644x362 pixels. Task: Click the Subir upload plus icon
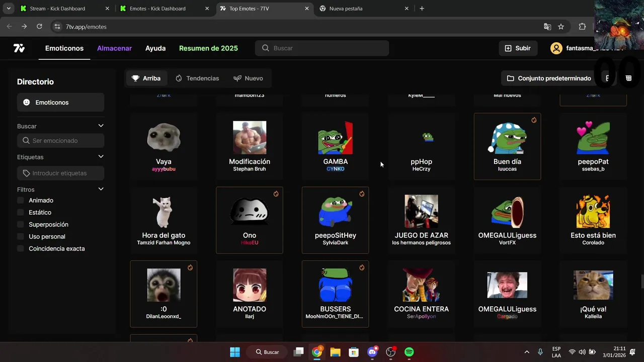pyautogui.click(x=508, y=48)
